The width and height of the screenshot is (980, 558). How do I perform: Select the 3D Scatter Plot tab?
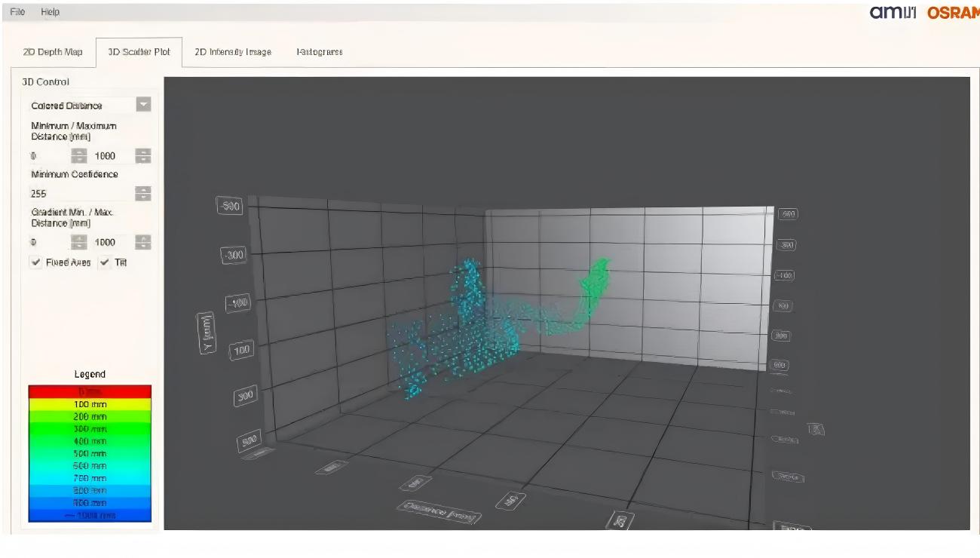coord(139,52)
